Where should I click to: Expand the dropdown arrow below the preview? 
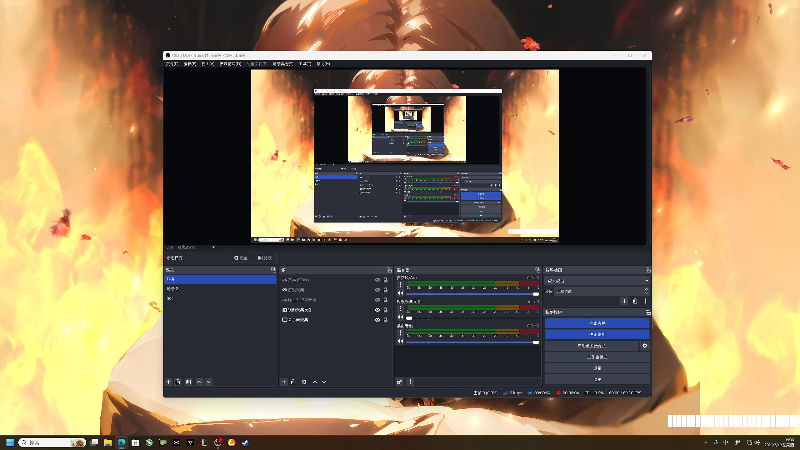213,247
